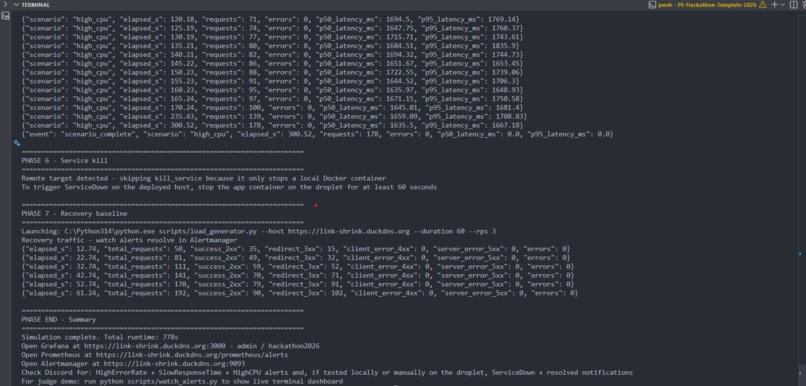This screenshot has height=386, width=806.
Task: Click the command decoration icon beside PHASE 6
Action: [x=17, y=143]
